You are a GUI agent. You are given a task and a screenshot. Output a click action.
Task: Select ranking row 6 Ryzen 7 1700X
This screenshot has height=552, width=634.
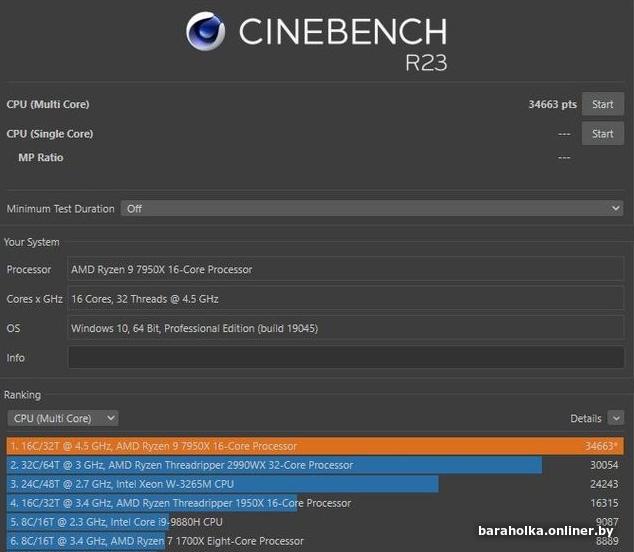315,541
